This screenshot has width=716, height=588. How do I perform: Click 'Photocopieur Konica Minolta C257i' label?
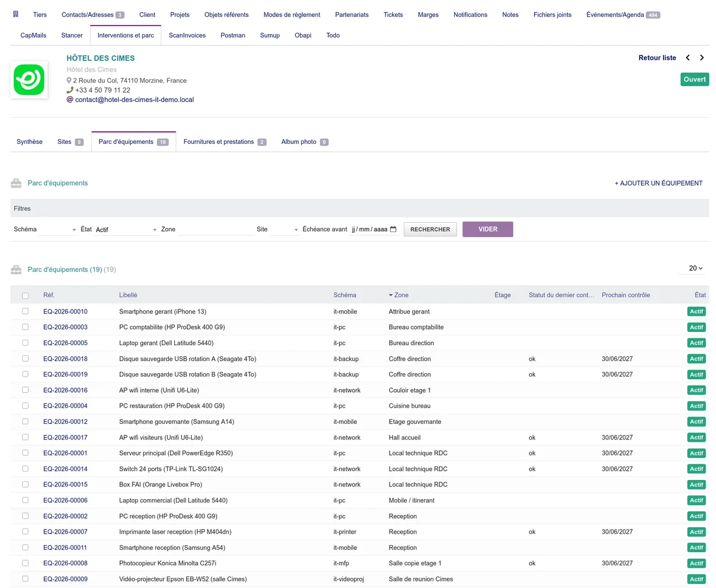168,563
